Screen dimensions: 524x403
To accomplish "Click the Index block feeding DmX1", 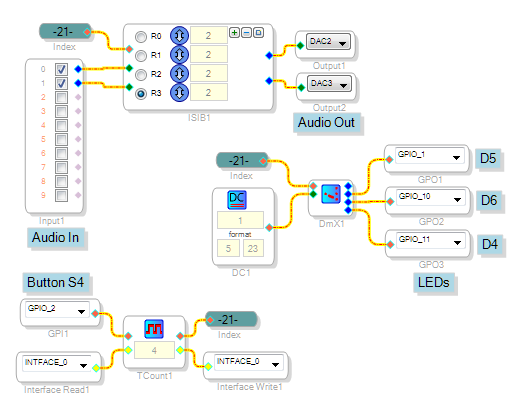I will point(242,161).
